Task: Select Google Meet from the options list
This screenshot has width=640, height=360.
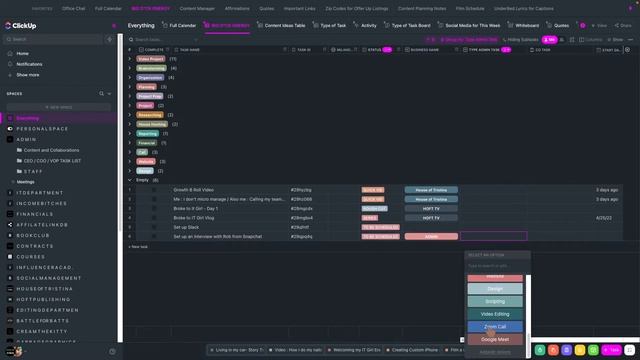Action: coord(495,339)
